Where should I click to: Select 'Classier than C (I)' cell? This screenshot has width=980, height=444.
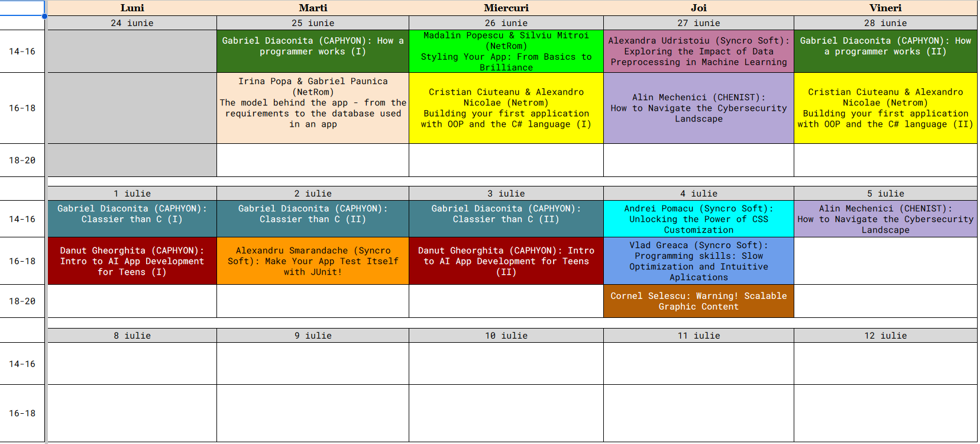[x=132, y=219]
